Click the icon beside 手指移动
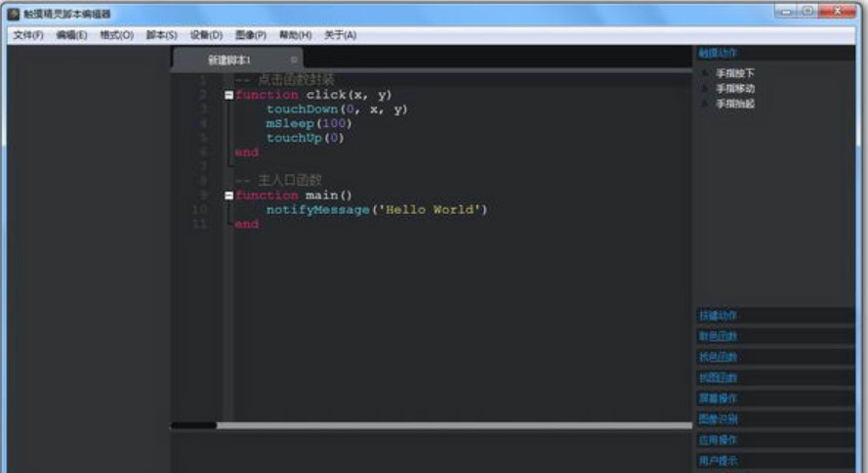Image resolution: width=868 pixels, height=473 pixels. pyautogui.click(x=705, y=89)
